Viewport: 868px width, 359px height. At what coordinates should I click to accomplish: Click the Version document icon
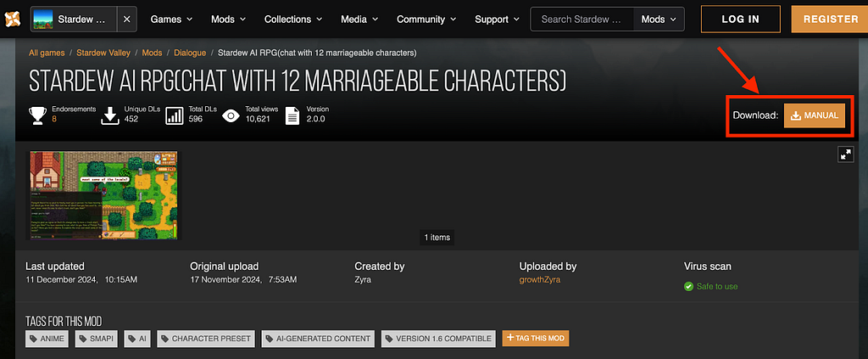[x=292, y=115]
